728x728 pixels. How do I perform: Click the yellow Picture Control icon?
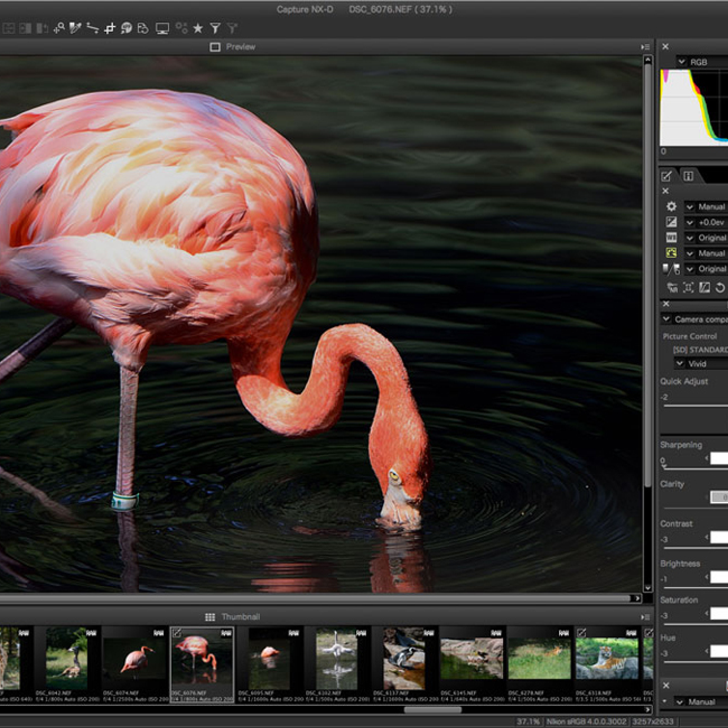[671, 253]
